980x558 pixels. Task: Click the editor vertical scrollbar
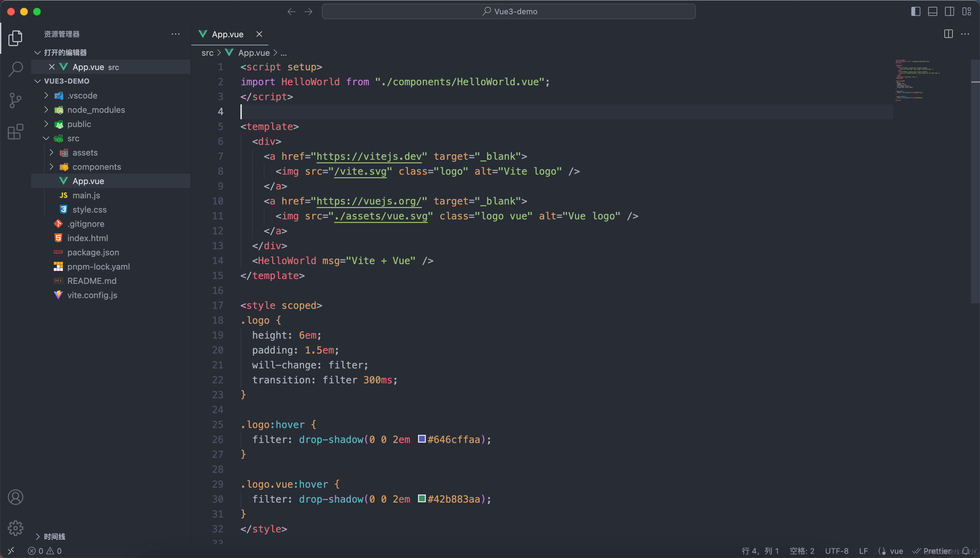pos(975,181)
